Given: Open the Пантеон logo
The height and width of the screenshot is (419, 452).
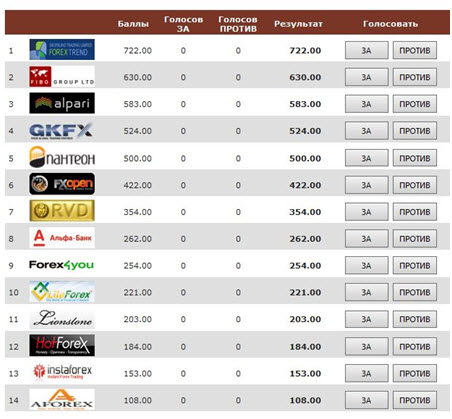Looking at the screenshot, I should (62, 157).
